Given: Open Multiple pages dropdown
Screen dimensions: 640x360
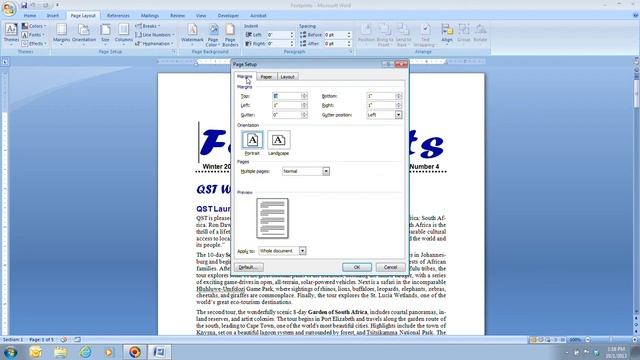Looking at the screenshot, I should [326, 171].
